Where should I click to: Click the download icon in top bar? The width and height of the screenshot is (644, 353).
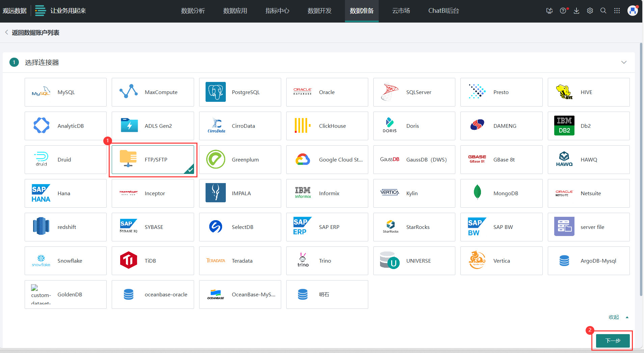tap(576, 11)
